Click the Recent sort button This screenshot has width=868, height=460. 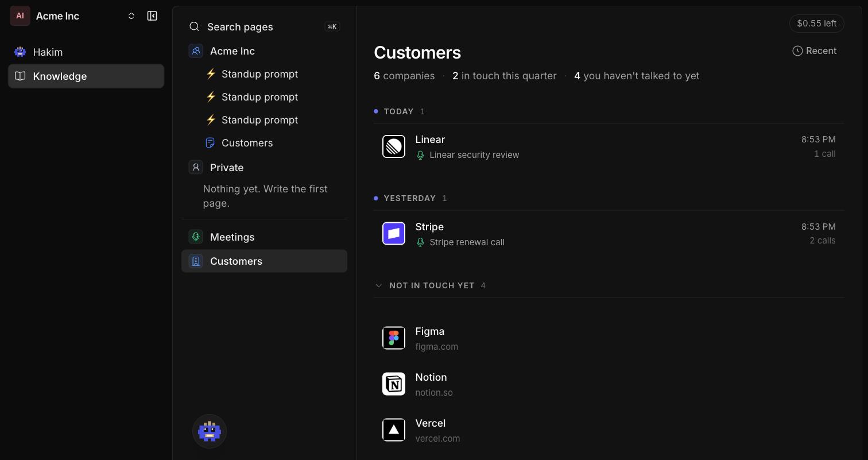(x=814, y=51)
